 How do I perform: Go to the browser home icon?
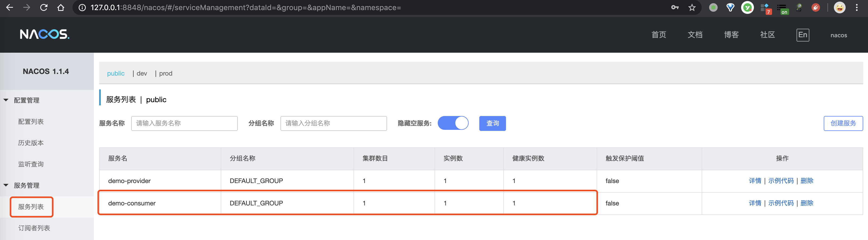(61, 7)
